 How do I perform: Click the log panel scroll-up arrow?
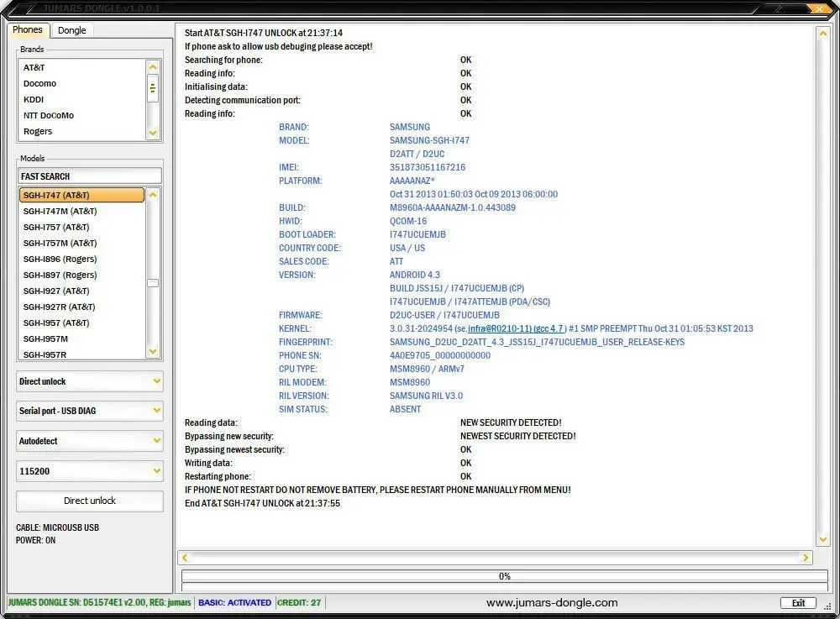coord(823,34)
